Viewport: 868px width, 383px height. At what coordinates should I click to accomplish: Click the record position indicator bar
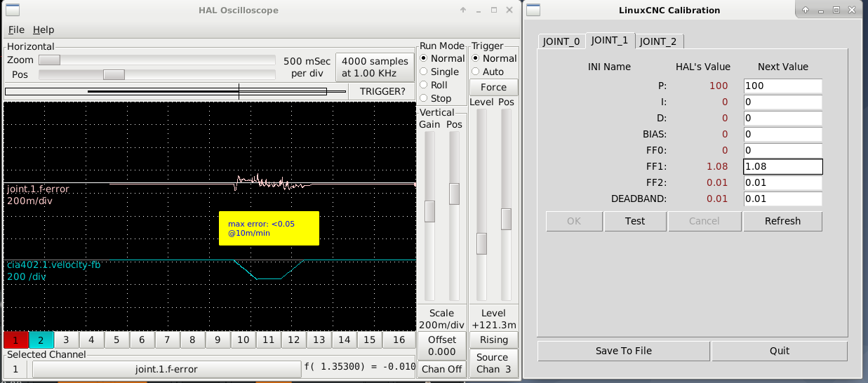[x=175, y=91]
